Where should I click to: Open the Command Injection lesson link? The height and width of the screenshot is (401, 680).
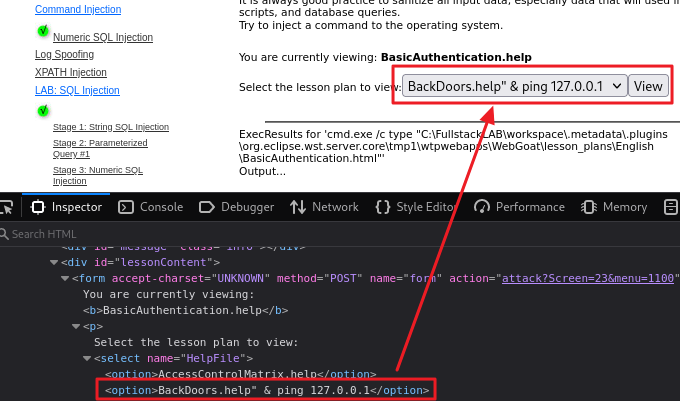pos(78,9)
